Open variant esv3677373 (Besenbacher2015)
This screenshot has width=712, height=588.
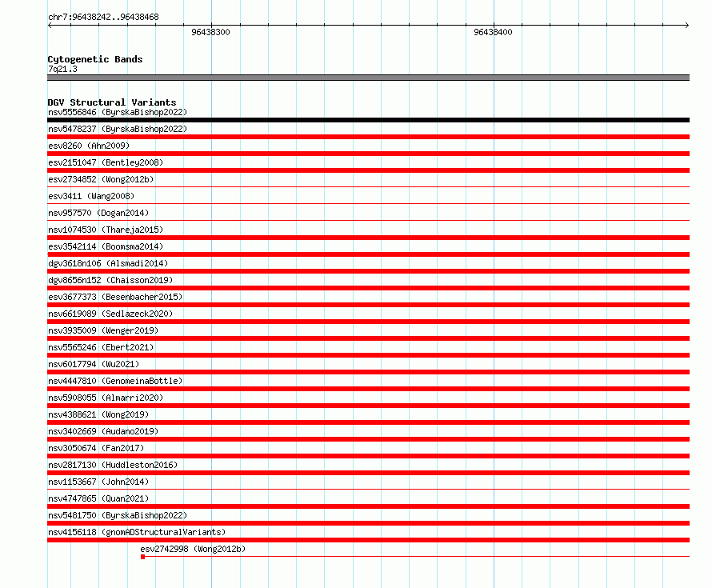point(115,297)
